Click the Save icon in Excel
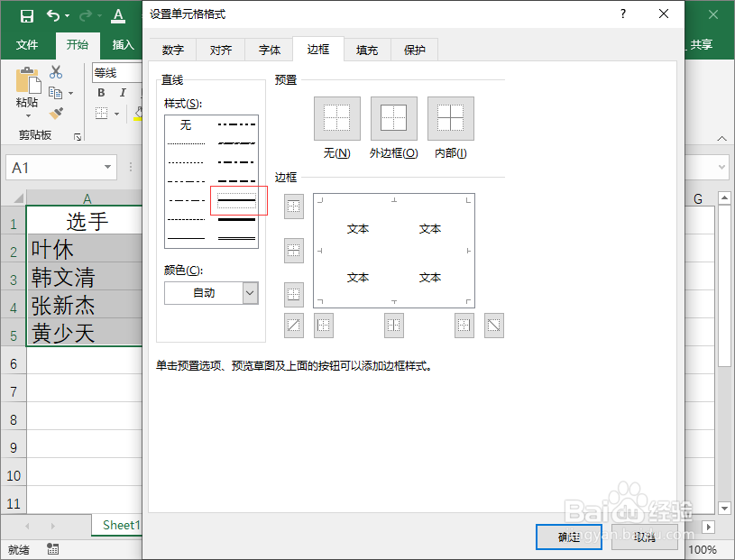 click(27, 16)
